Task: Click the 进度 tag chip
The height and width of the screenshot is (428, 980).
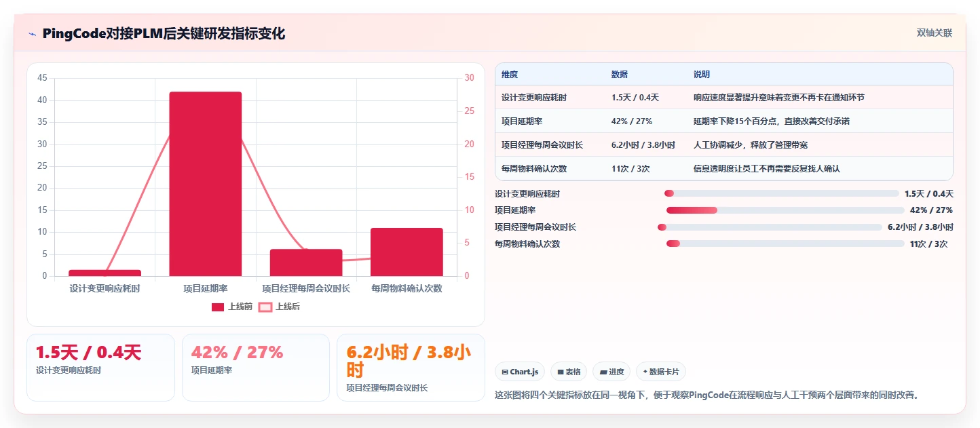Action: [x=611, y=372]
